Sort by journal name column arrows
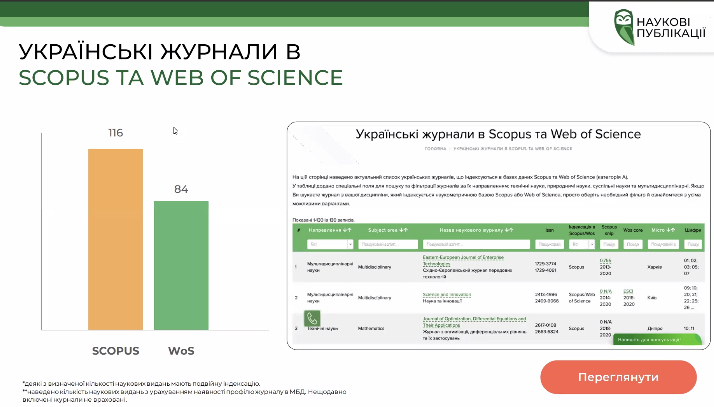The width and height of the screenshot is (714, 407). coord(509,230)
